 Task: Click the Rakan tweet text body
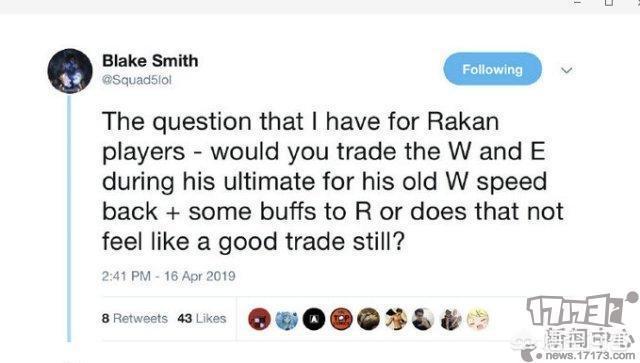click(x=333, y=182)
